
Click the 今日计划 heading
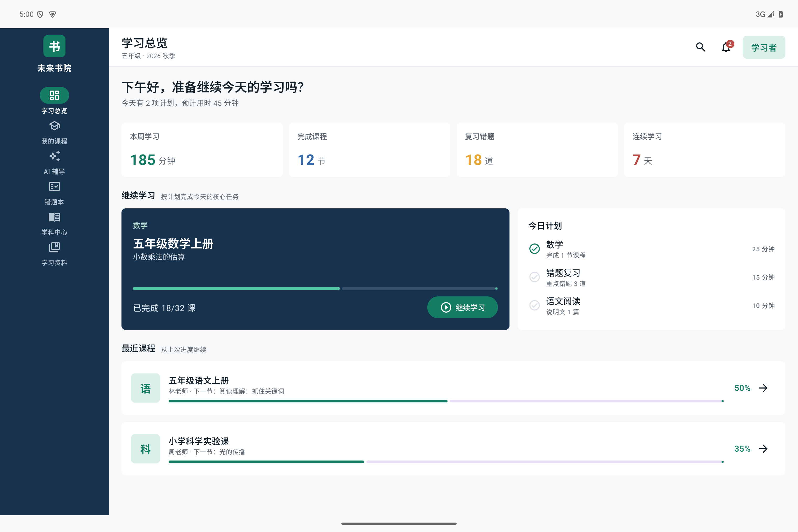click(545, 226)
